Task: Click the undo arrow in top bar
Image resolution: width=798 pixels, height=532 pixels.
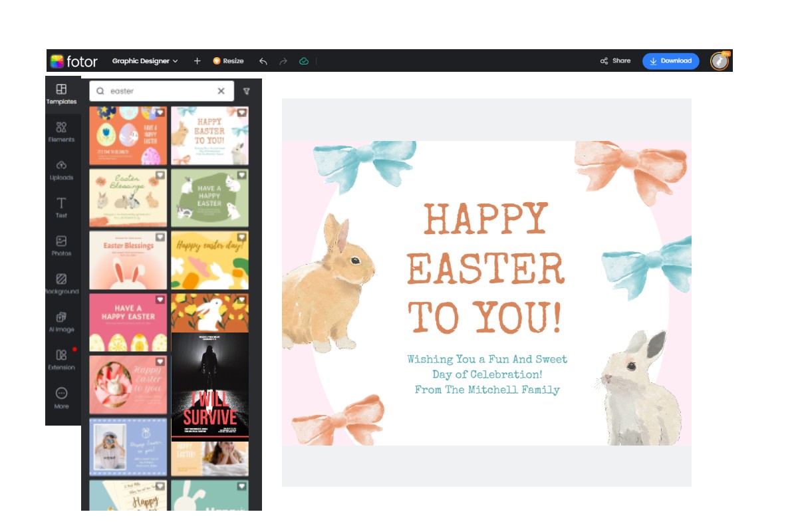Action: coord(263,61)
